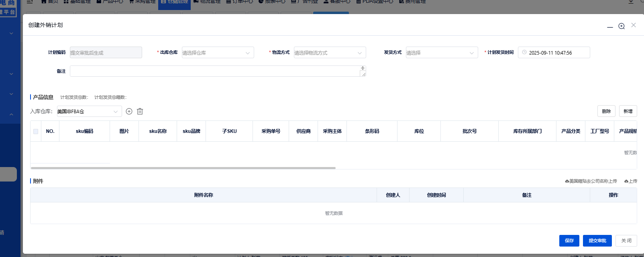This screenshot has width=644, height=257.
Task: Click the 计划发货时间 date field
Action: pos(554,53)
